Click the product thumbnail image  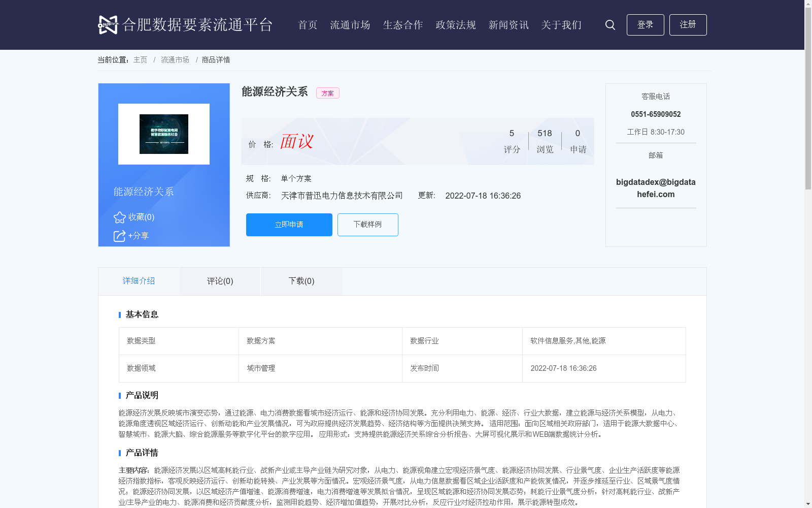(164, 134)
